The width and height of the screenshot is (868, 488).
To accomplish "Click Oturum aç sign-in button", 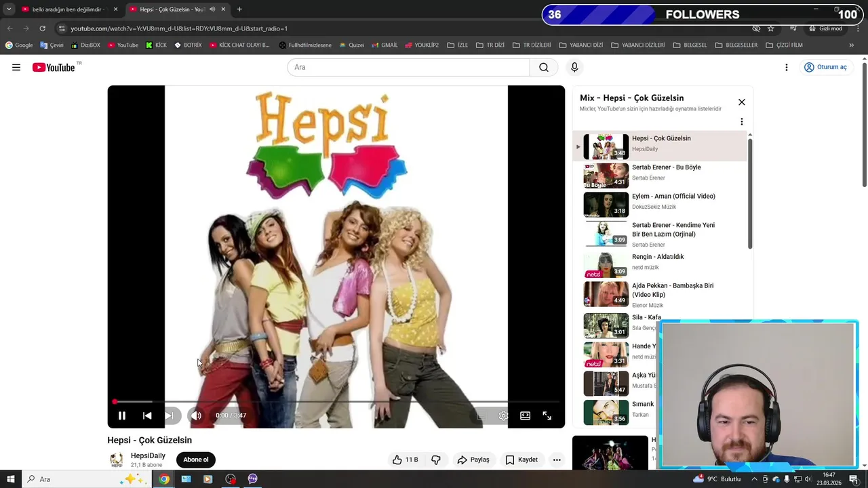I will click(825, 67).
